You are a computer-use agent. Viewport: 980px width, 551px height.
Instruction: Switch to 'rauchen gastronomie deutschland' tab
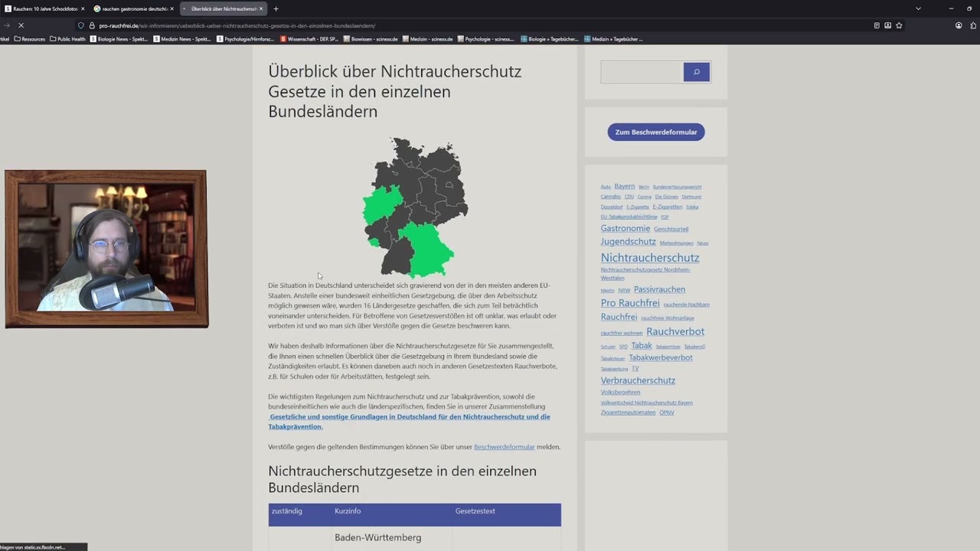tap(135, 8)
